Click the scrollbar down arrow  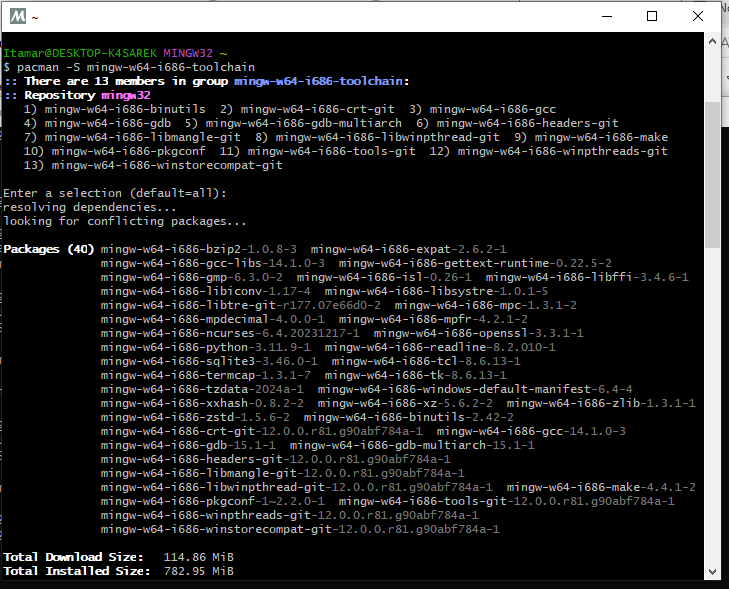pos(712,571)
